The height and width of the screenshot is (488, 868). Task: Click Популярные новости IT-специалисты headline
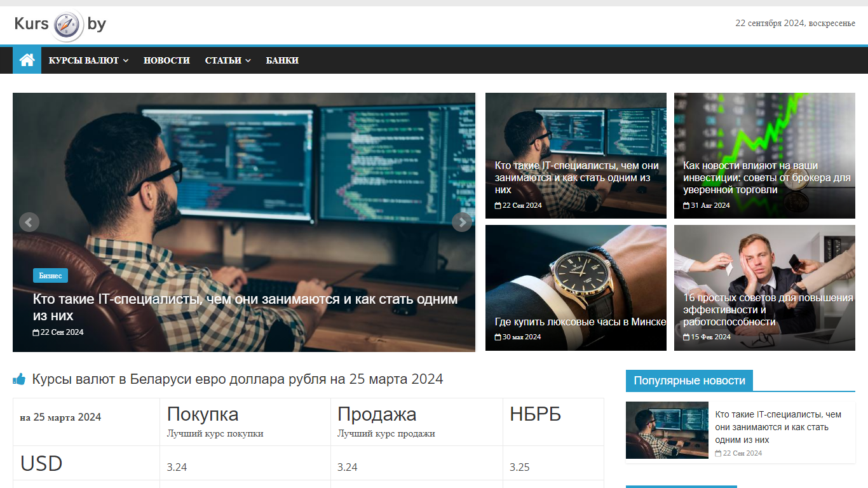pos(778,427)
